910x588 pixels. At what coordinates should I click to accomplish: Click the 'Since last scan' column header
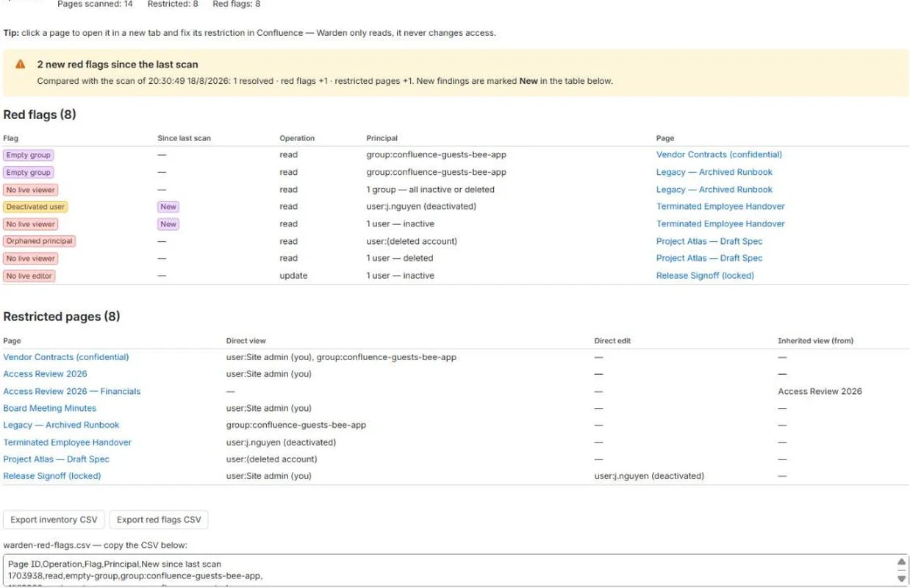(x=184, y=138)
